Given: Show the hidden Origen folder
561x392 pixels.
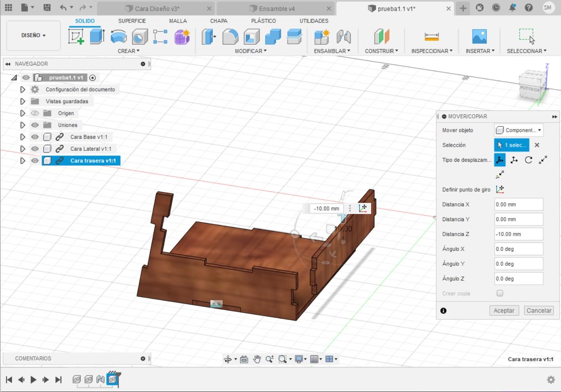Looking at the screenshot, I should click(x=35, y=113).
